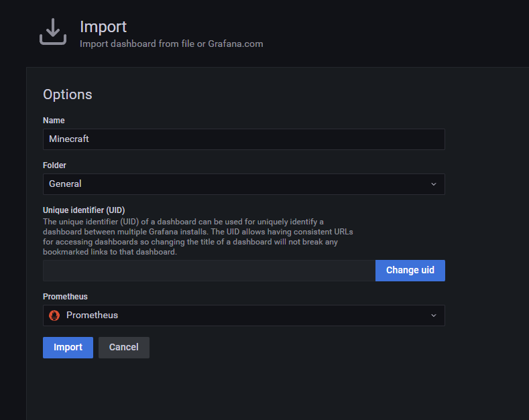The image size is (529, 420).
Task: Cancel the dashboard import
Action: pos(123,348)
